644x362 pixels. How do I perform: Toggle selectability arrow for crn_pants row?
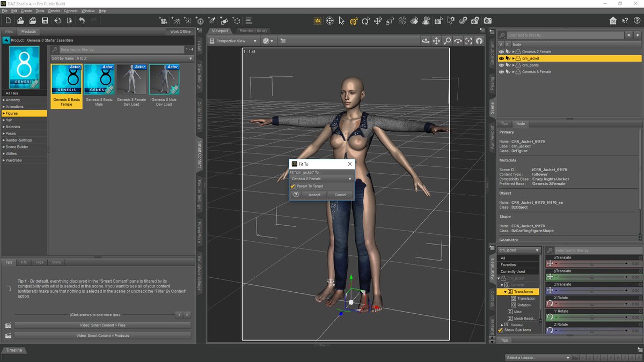(x=508, y=65)
